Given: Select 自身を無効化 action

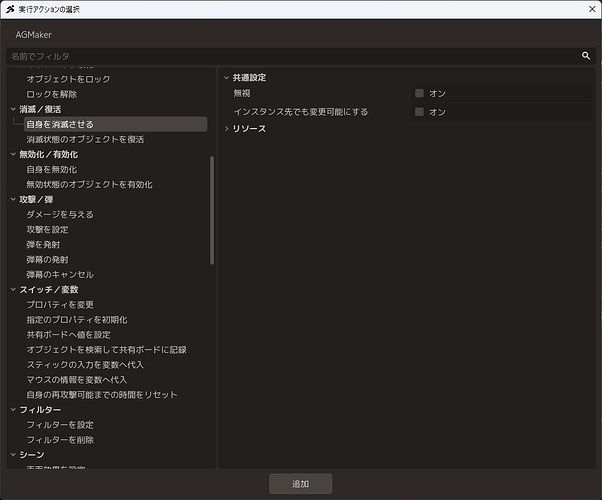Looking at the screenshot, I should (x=52, y=169).
